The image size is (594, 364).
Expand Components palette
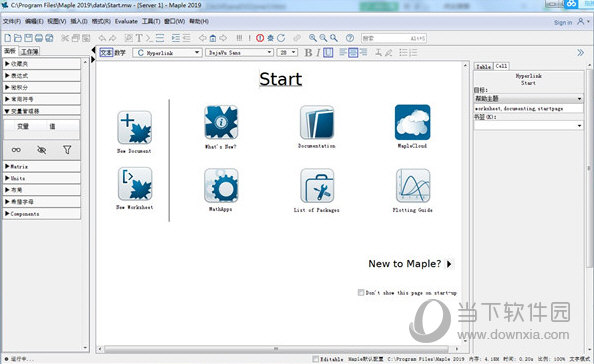tap(42, 214)
